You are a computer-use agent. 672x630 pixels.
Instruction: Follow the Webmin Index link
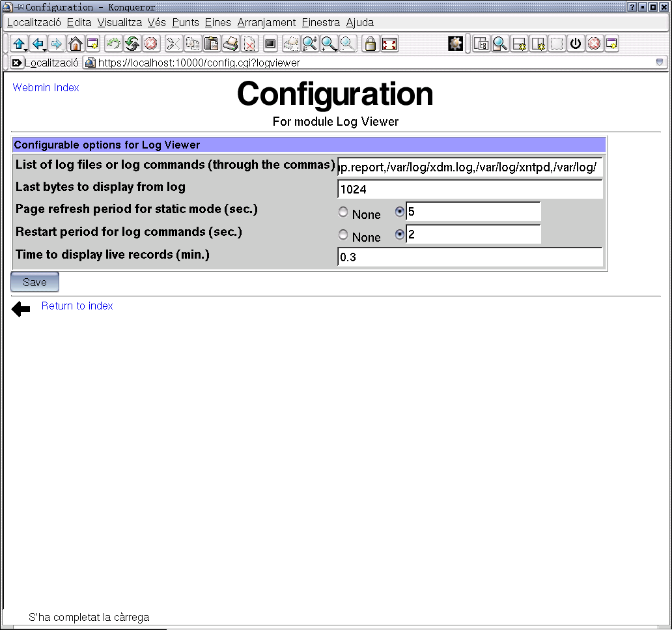(x=46, y=87)
